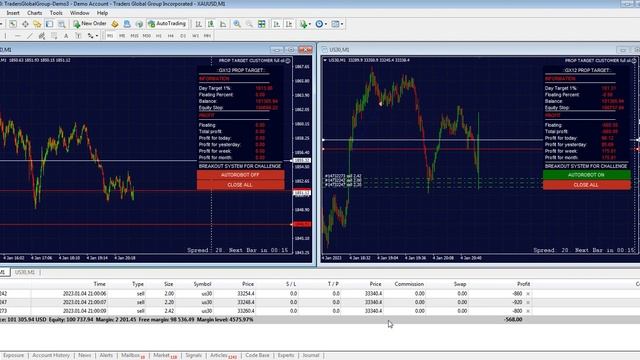Click CLOSE ALL in XAUUSD chart

click(240, 185)
